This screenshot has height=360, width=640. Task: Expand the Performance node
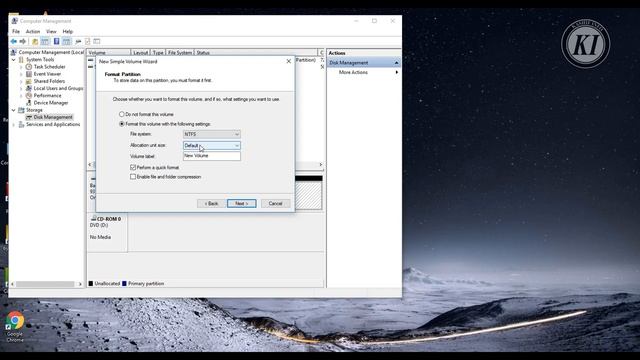(x=21, y=96)
